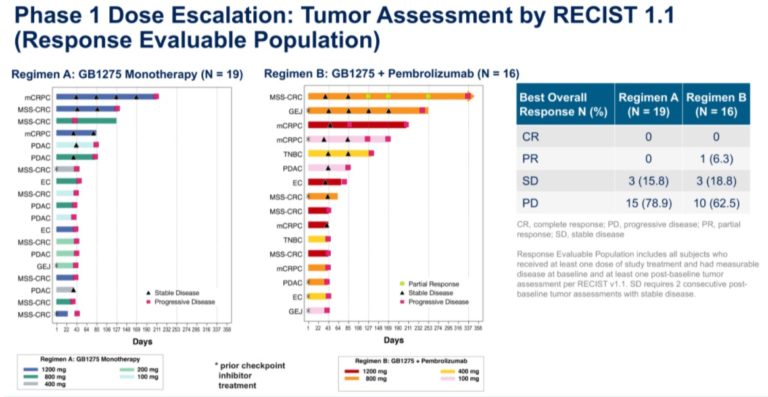768x397 pixels.
Task: Click the "Regimen B (N = 16)" table column header
Action: point(716,104)
